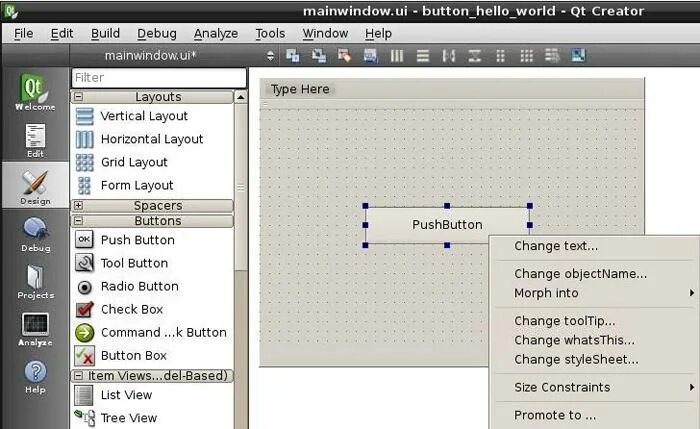Viewport: 700px width, 429px height.
Task: Focus the widget box Filter field
Action: (159, 78)
